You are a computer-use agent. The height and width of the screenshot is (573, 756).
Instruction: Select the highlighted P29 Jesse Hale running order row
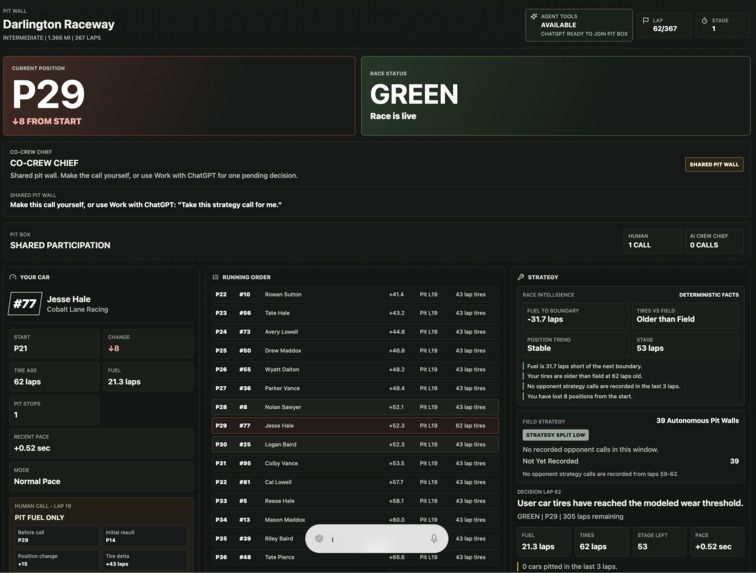(355, 426)
